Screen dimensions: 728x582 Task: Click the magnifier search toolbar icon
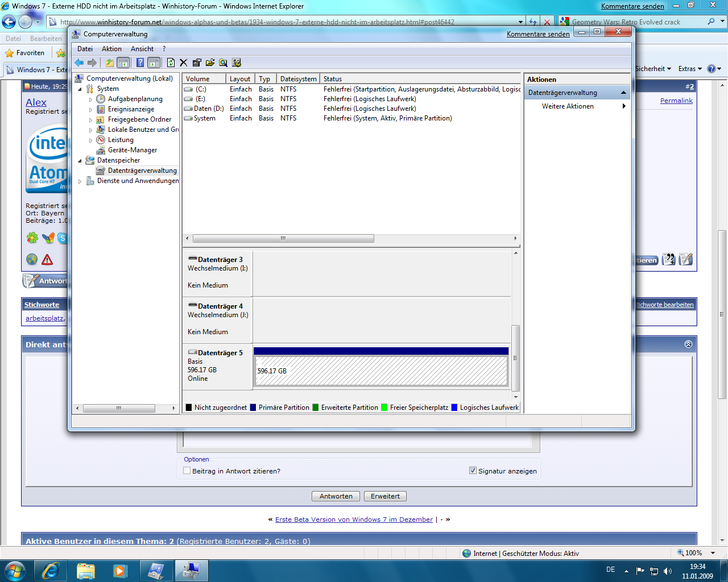(224, 63)
